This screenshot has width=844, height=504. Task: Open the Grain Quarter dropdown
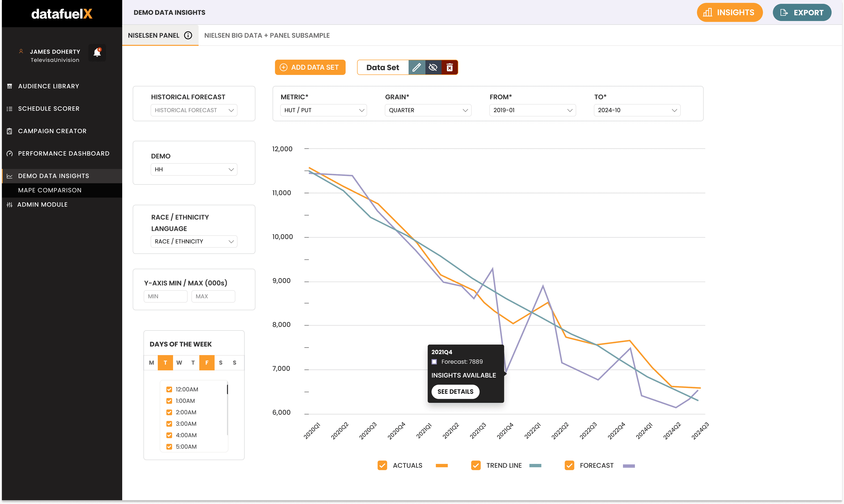pos(428,110)
